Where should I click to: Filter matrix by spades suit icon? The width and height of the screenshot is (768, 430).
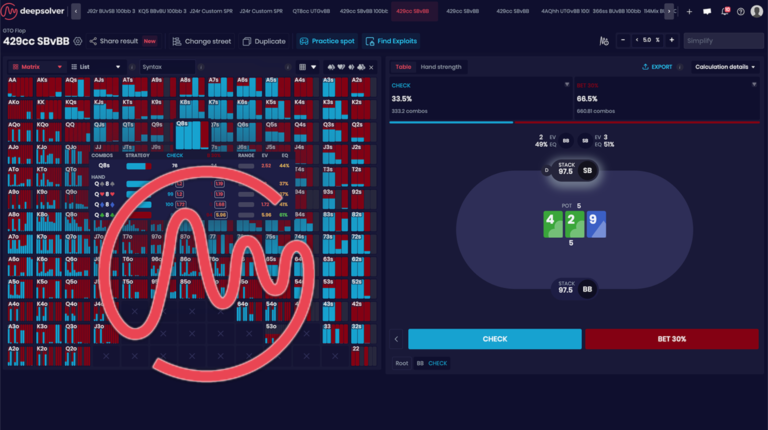coord(331,67)
